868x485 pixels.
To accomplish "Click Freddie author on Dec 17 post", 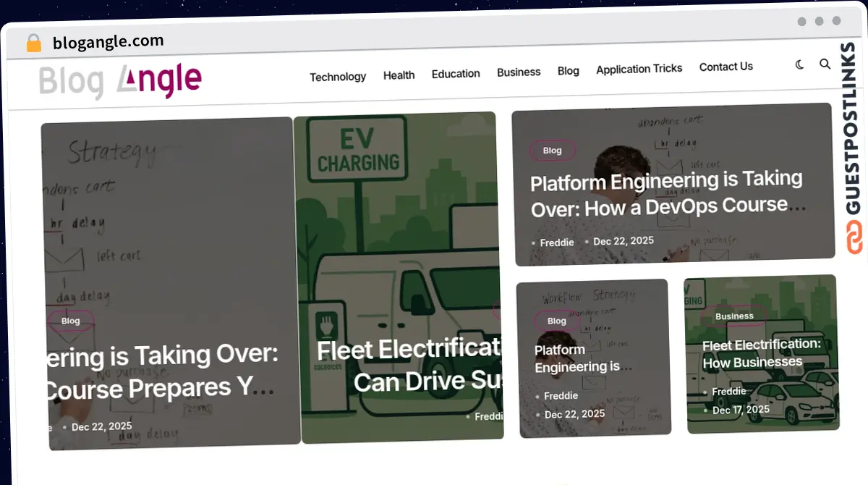I will coord(728,392).
